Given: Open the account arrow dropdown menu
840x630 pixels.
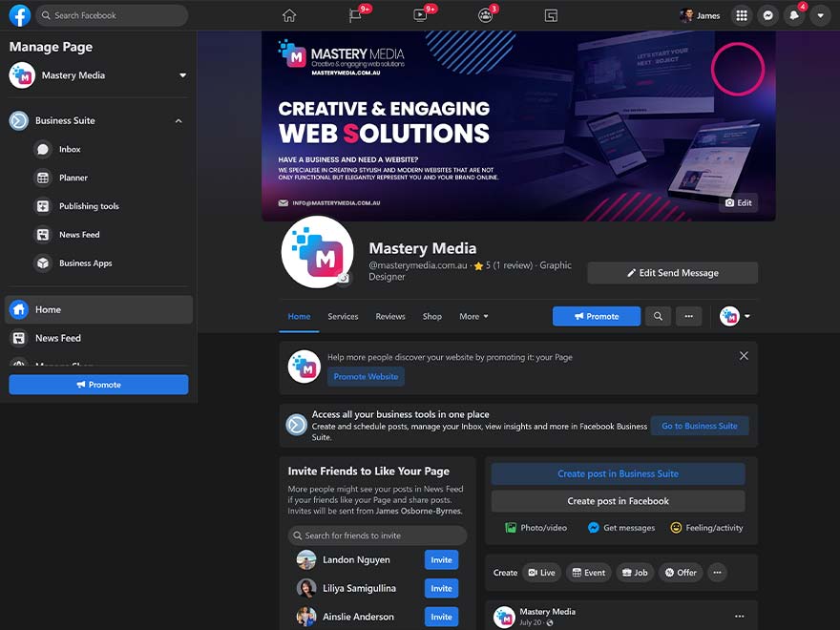Looking at the screenshot, I should [x=820, y=15].
